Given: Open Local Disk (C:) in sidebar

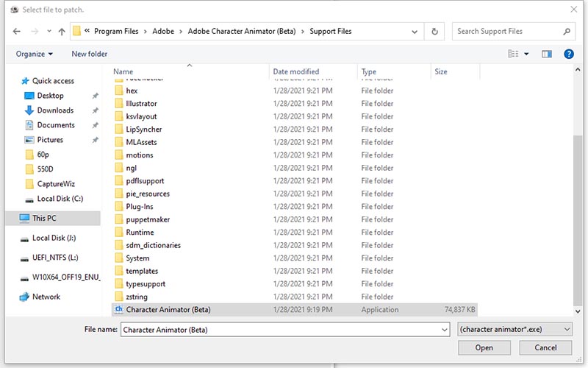Looking at the screenshot, I should (x=60, y=199).
